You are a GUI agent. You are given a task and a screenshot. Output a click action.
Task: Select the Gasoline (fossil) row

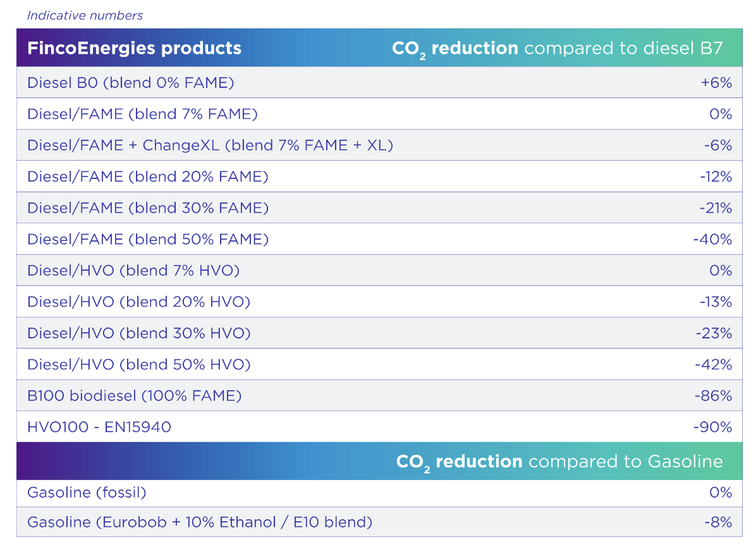(87, 493)
